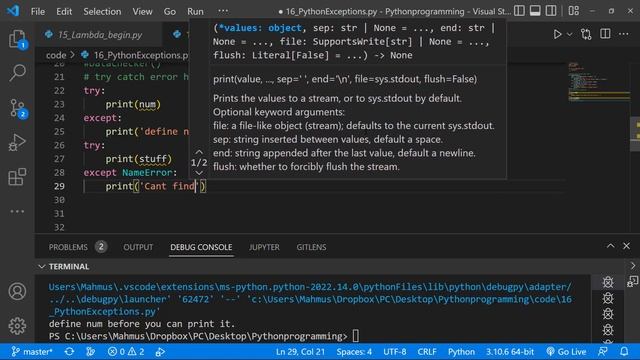Show next signature in hint popup
The image size is (640, 360).
click(199, 173)
